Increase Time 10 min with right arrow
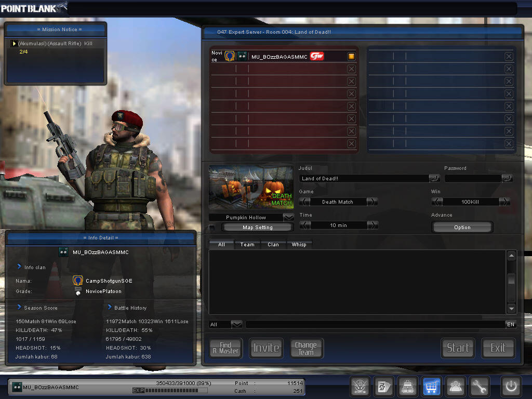Image resolution: width=532 pixels, height=399 pixels. [373, 225]
